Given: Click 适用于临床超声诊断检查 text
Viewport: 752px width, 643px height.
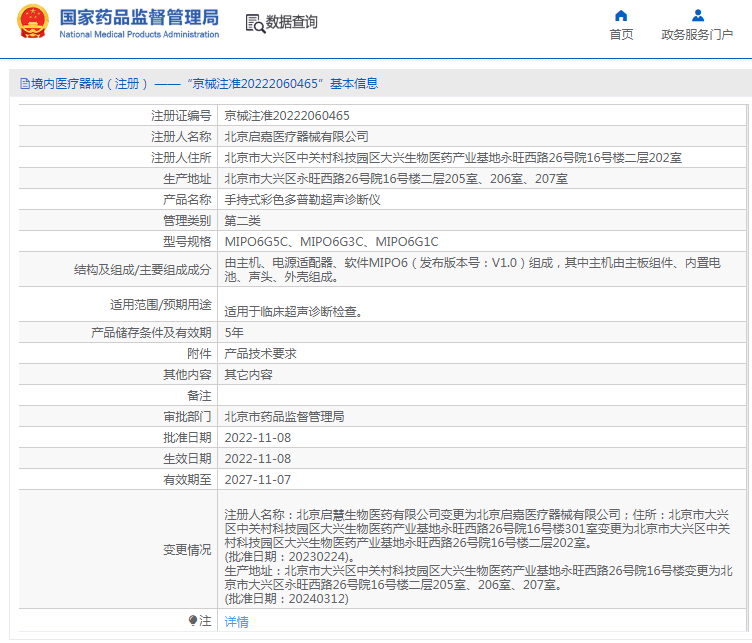Looking at the screenshot, I should coord(294,312).
